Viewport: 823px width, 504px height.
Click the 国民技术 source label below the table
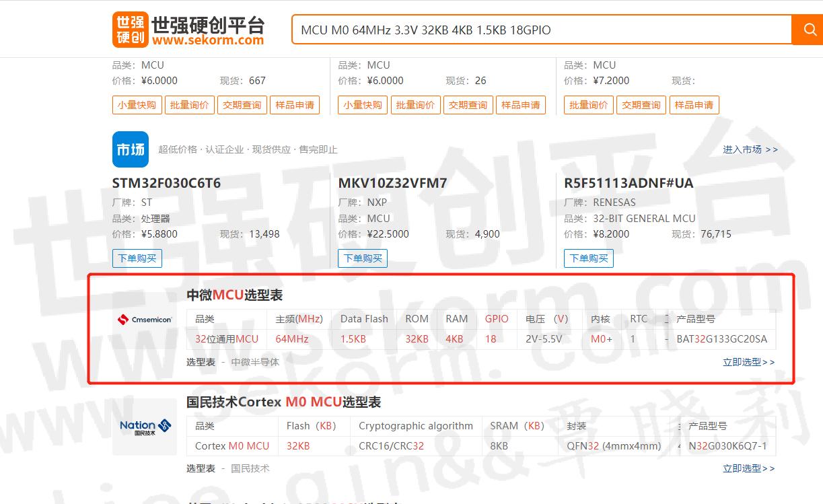click(x=250, y=468)
